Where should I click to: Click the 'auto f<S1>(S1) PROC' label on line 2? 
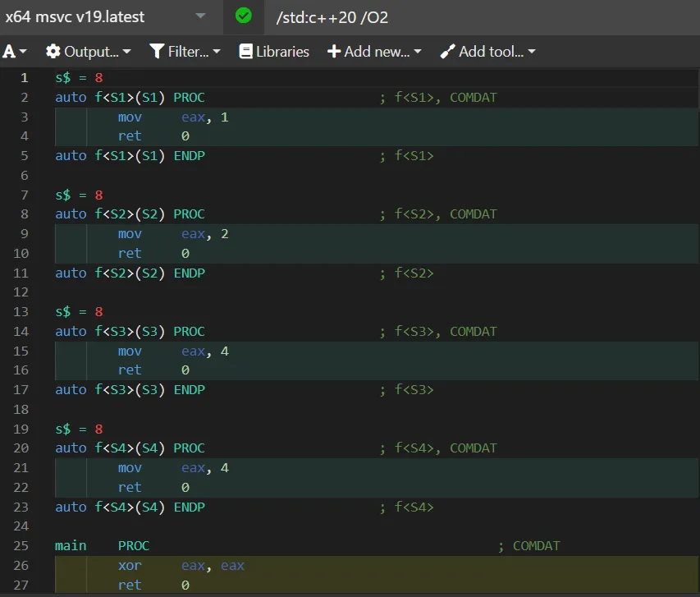click(130, 98)
